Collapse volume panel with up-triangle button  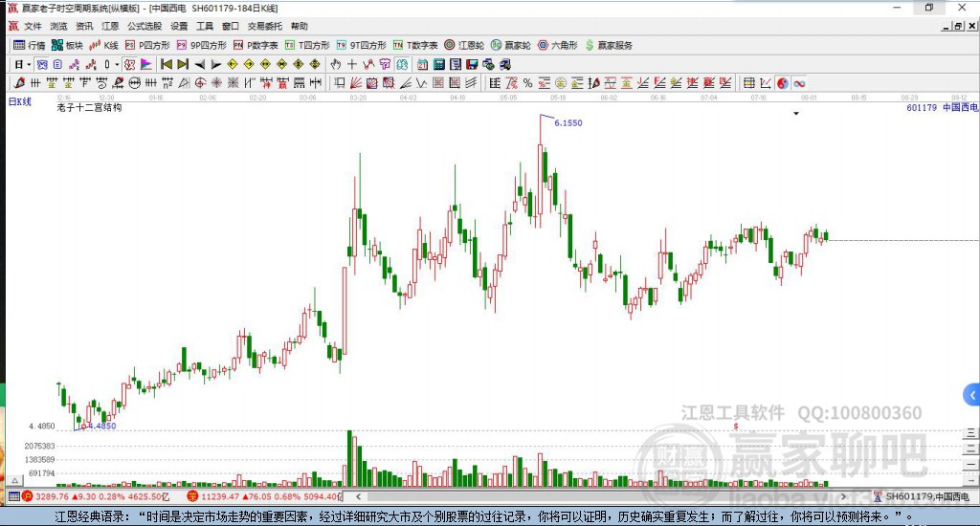coord(15,480)
